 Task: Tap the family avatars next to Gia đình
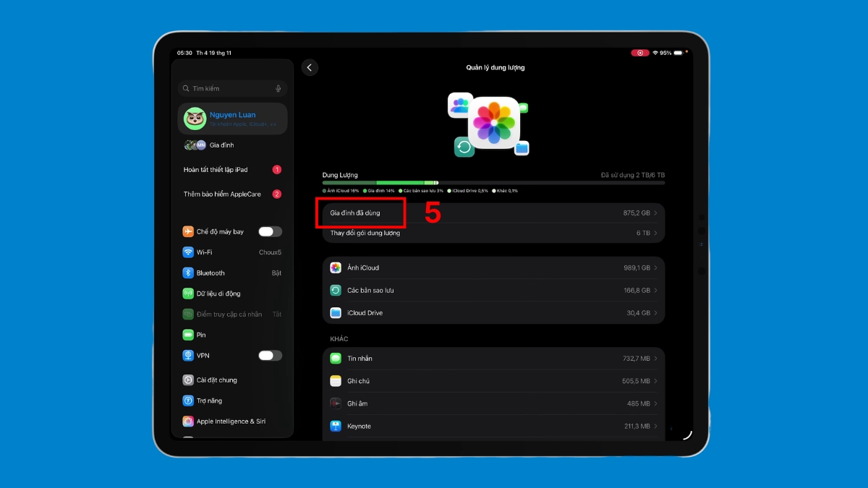pyautogui.click(x=195, y=145)
